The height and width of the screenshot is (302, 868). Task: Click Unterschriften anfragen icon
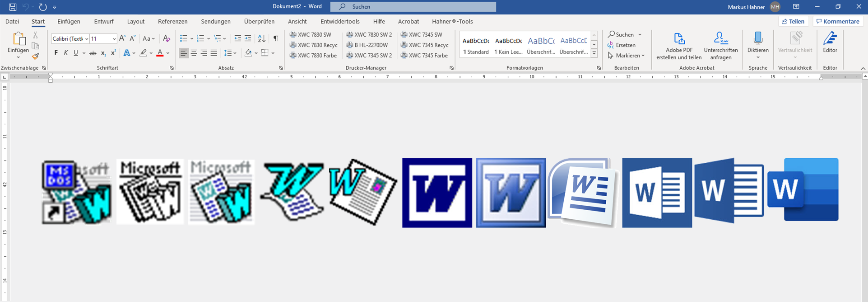[x=721, y=39]
